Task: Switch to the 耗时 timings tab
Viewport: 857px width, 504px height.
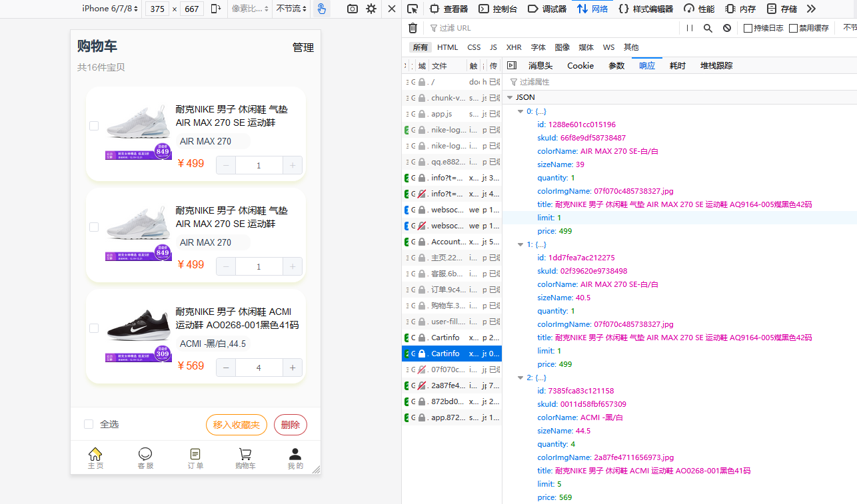Action: (677, 65)
